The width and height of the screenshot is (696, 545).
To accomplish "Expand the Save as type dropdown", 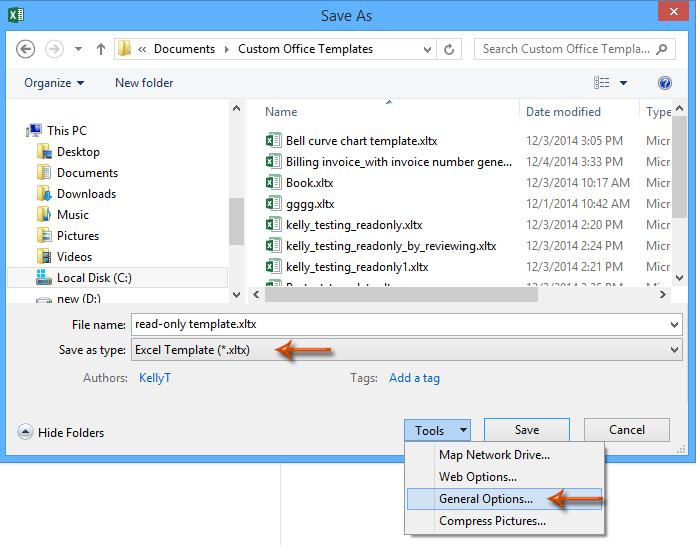I will (x=674, y=350).
